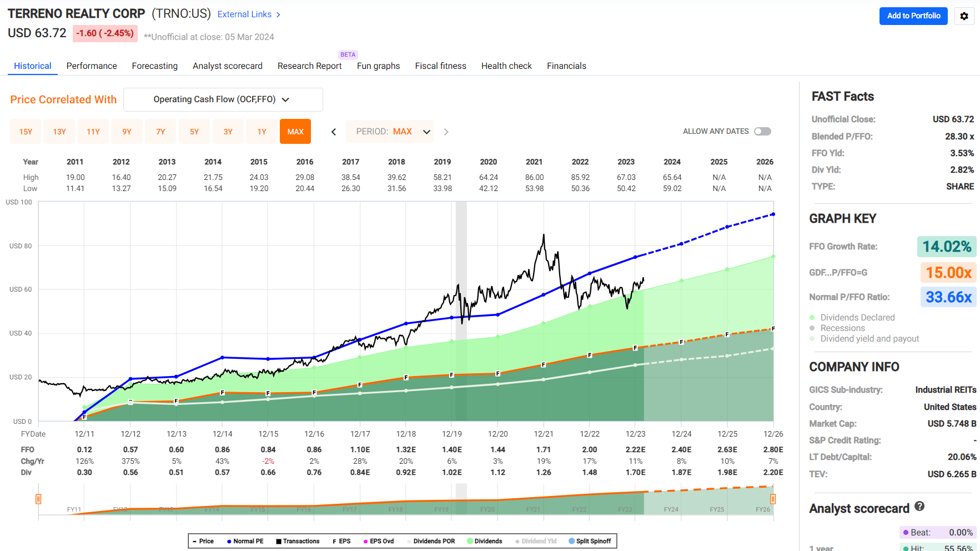Image resolution: width=980 pixels, height=551 pixels.
Task: Open PERIOD: MAX dropdown
Action: click(x=390, y=132)
